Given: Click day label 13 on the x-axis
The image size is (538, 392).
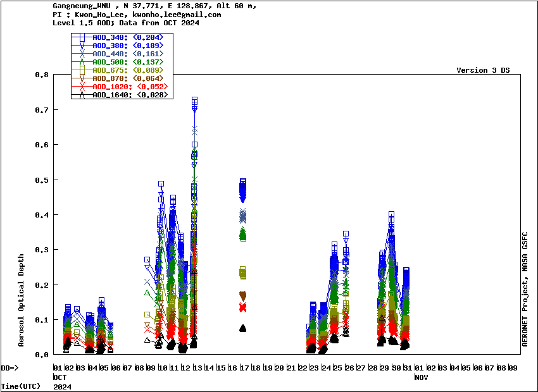Looking at the screenshot, I should [x=197, y=368].
